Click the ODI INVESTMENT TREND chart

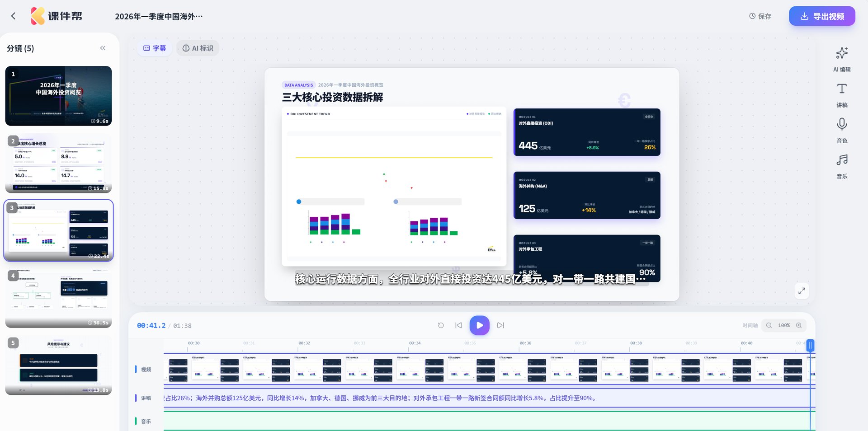coord(394,186)
